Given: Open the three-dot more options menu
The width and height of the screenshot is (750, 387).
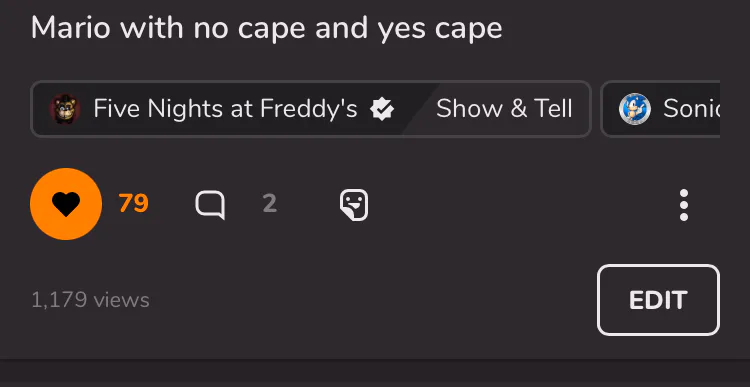Looking at the screenshot, I should click(684, 205).
